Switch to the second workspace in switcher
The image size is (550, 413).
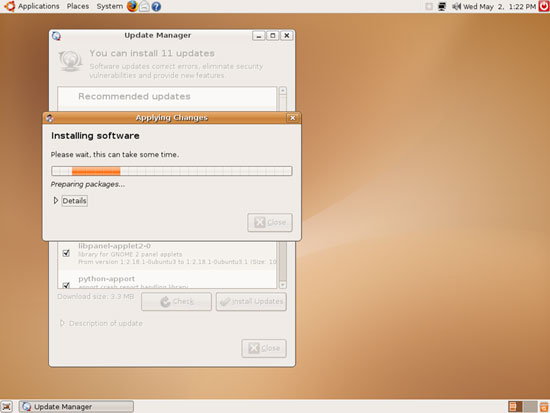[530, 407]
